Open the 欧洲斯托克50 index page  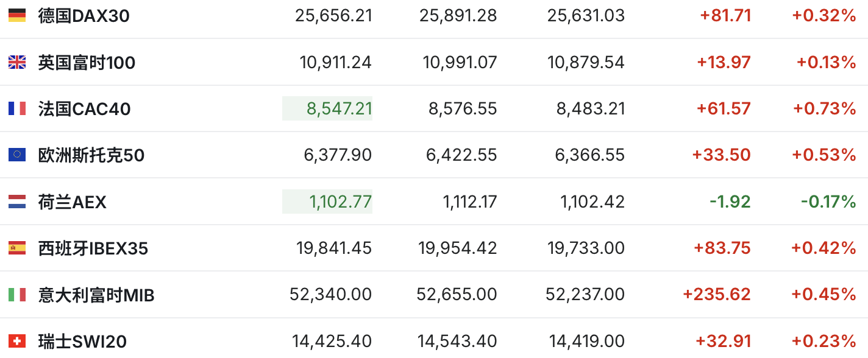coord(91,155)
